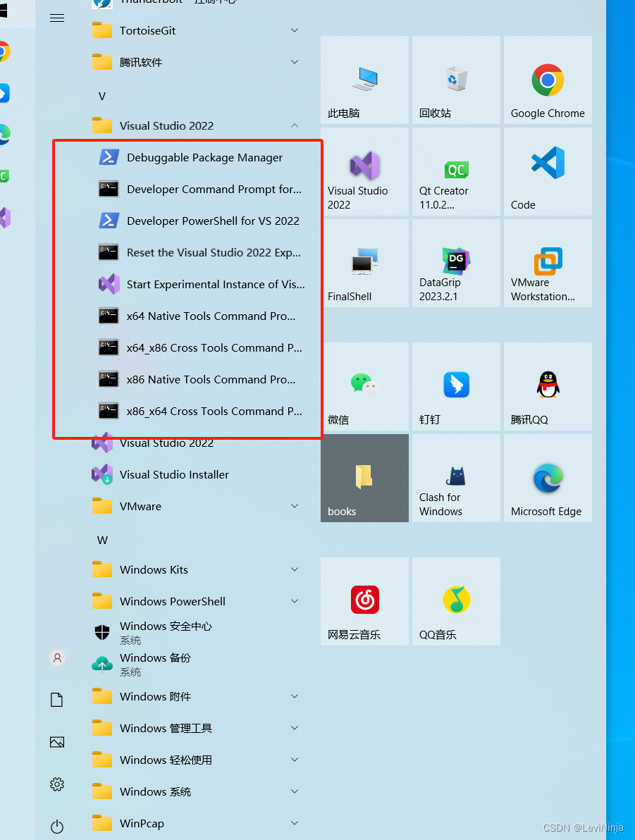
Task: Open the Windows 备份 entry
Action: [196, 665]
